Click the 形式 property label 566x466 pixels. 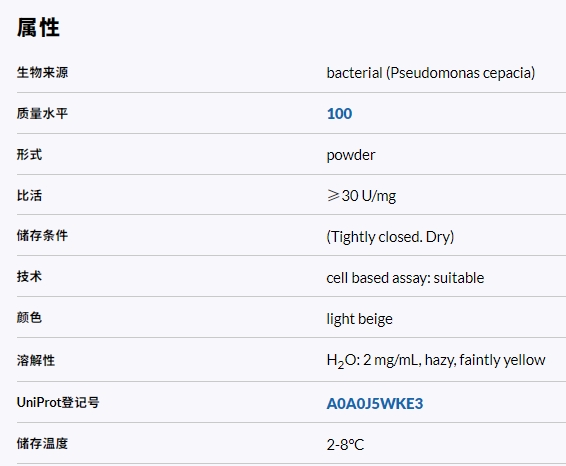coord(29,154)
